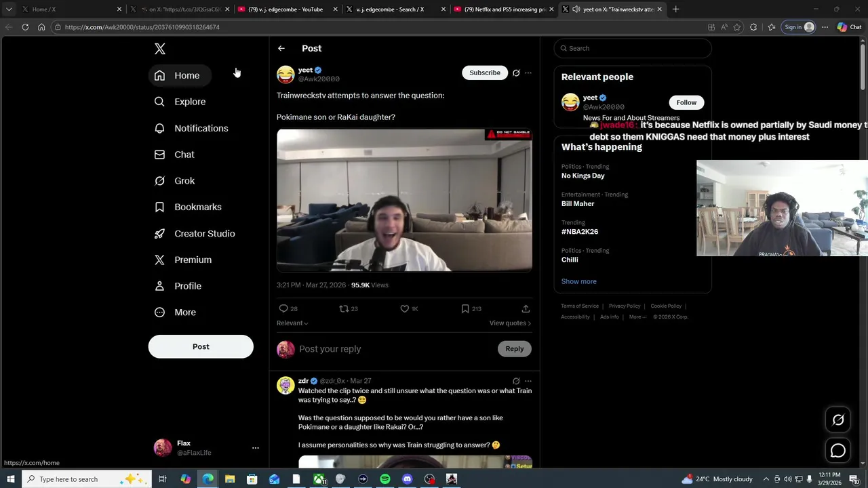Open File Explorer from the taskbar
The width and height of the screenshot is (868, 488).
230,479
